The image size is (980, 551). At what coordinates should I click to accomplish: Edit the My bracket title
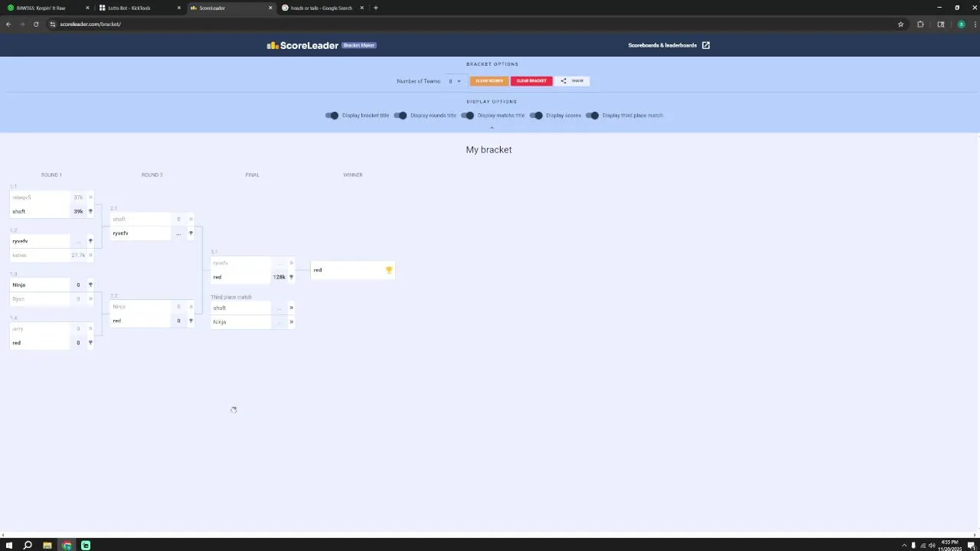coord(488,150)
